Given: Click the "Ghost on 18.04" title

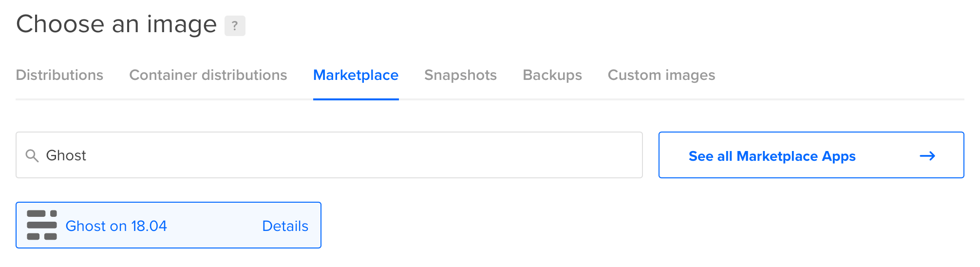Looking at the screenshot, I should click(116, 226).
